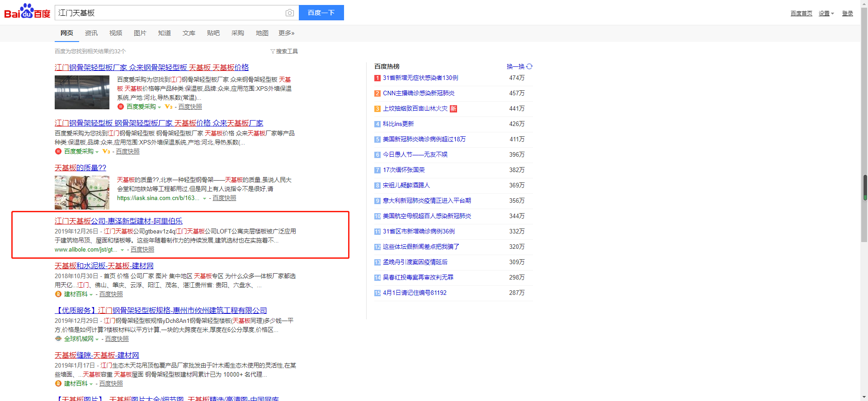
Task: Click 建材网 icon under 天基板和水泥板 result
Action: [58, 294]
